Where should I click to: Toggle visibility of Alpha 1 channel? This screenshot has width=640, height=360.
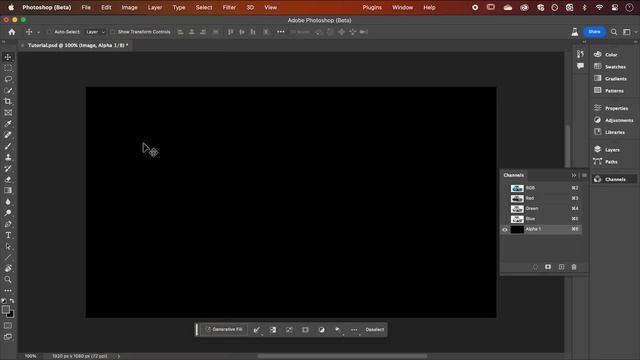coord(505,229)
